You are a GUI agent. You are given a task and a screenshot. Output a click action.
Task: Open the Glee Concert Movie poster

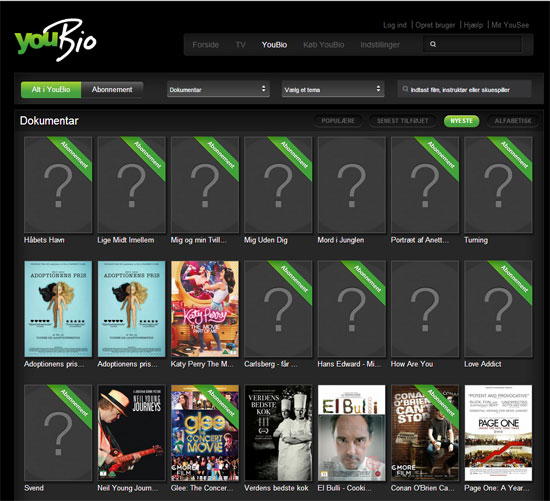click(205, 433)
